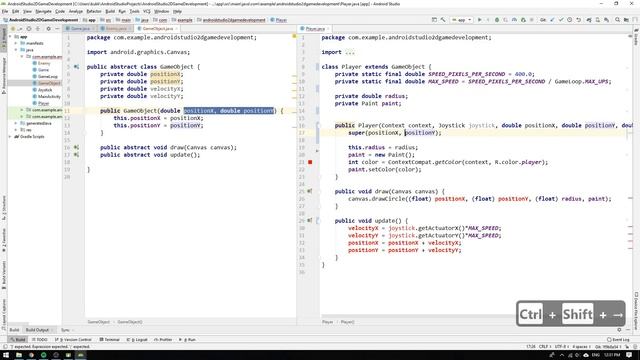Viewport: 640px width, 360px height.
Task: Click the Project panel settings gear icon
Action: click(49, 29)
